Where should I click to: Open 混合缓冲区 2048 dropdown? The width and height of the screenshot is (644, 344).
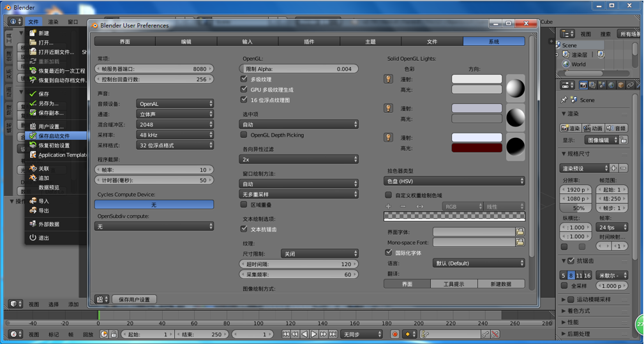(175, 124)
